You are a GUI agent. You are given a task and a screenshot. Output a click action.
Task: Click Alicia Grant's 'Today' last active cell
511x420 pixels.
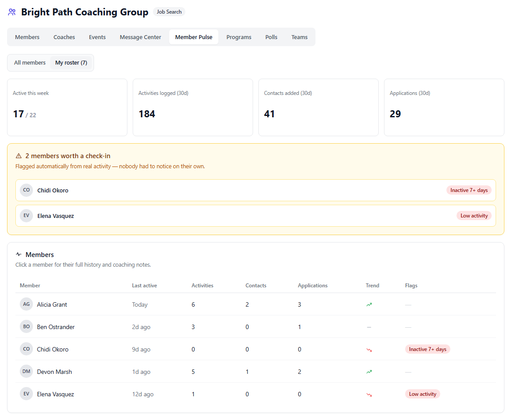(x=140, y=304)
